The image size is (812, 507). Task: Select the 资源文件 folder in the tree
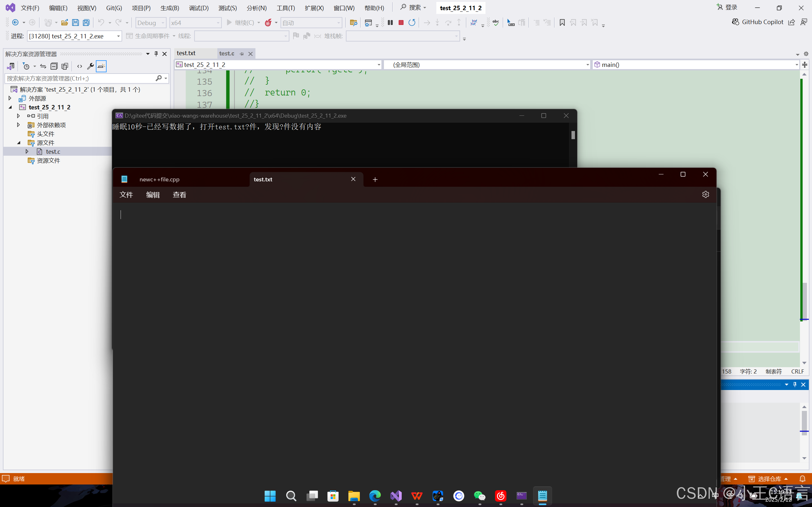coord(48,161)
